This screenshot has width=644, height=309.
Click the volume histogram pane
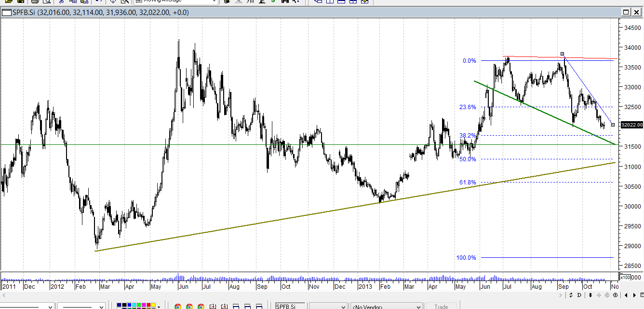pos(309,277)
